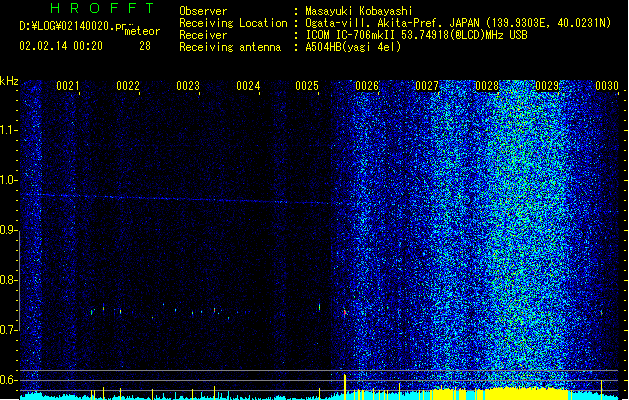The width and height of the screenshot is (629, 400).
Task: Select the A504HB(yagi 4el) antenna text
Action: click(x=353, y=47)
